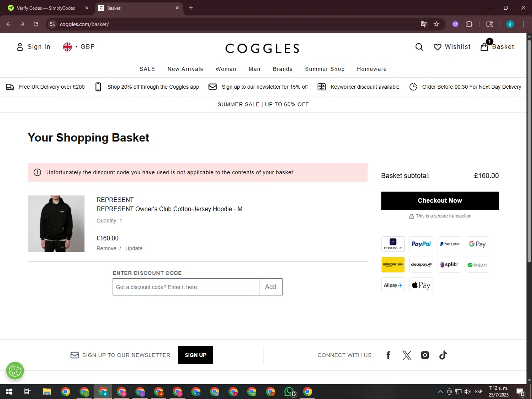
Task: Open the Basket bag icon
Action: click(x=484, y=47)
